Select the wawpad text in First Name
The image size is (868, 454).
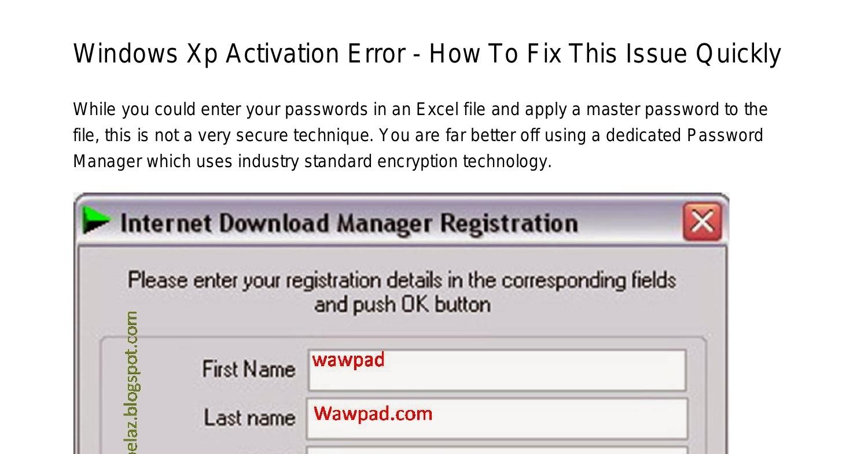tap(348, 360)
